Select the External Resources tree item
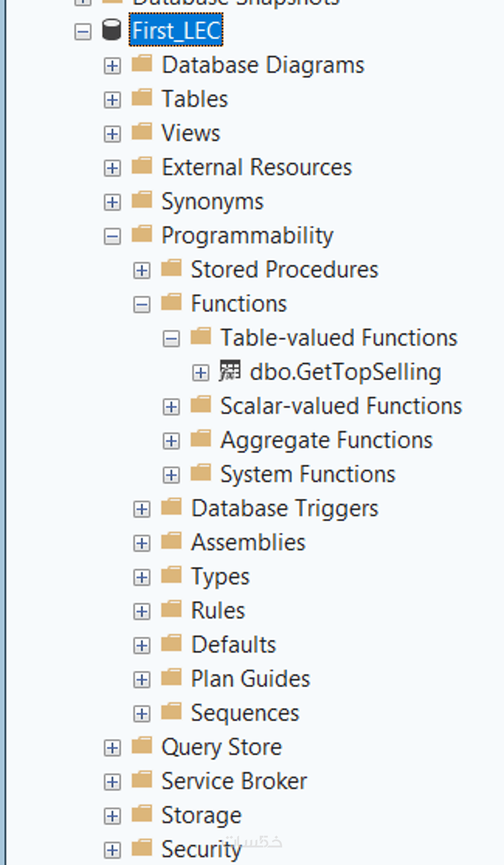The width and height of the screenshot is (504, 865). tap(257, 168)
